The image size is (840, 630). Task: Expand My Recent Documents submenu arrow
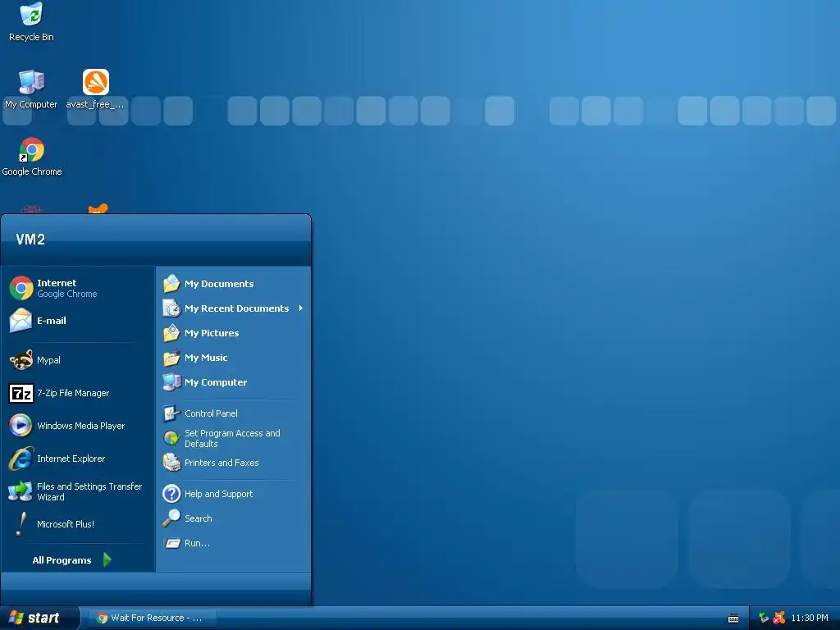coord(301,308)
